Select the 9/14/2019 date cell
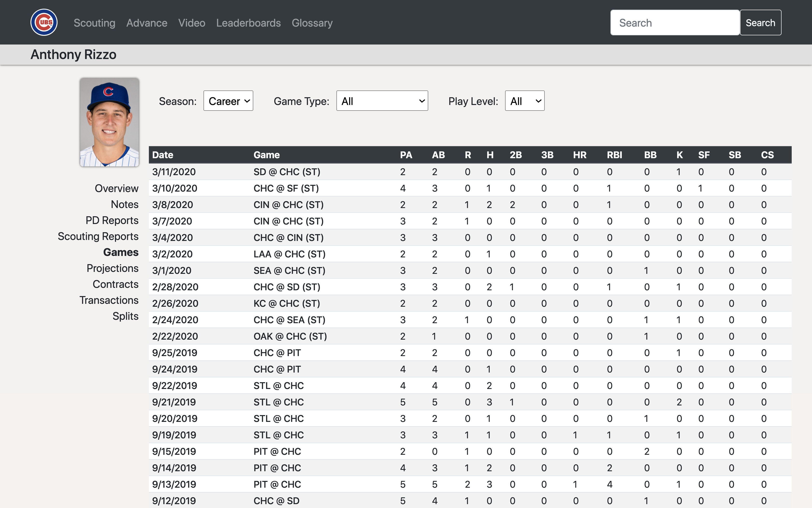The width and height of the screenshot is (812, 508). (174, 468)
